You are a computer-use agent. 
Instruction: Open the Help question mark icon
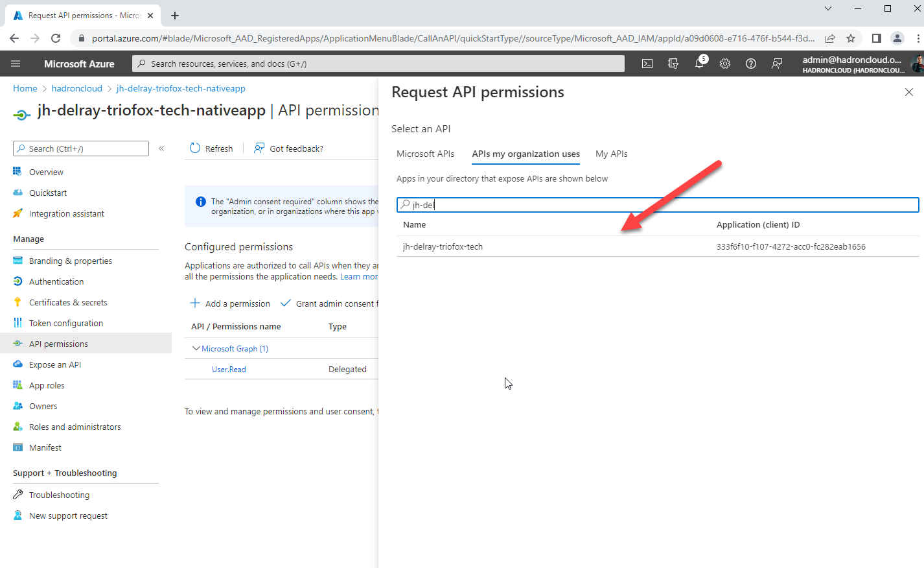pos(751,64)
